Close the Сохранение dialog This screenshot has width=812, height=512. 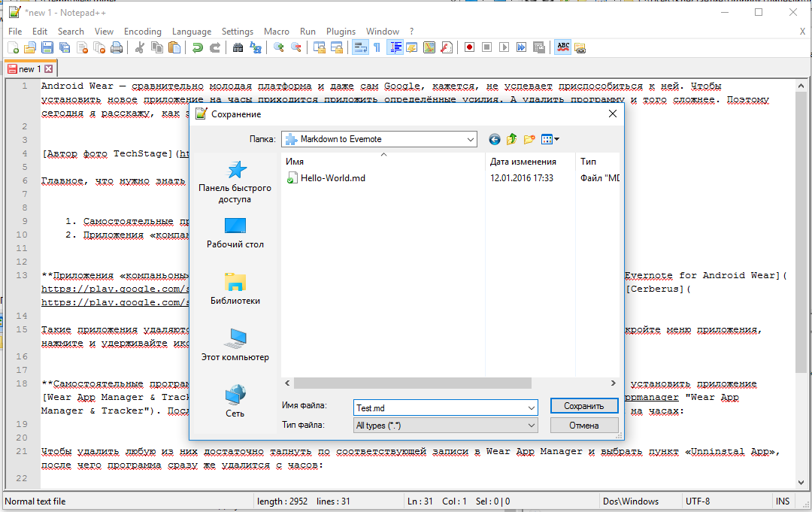613,114
